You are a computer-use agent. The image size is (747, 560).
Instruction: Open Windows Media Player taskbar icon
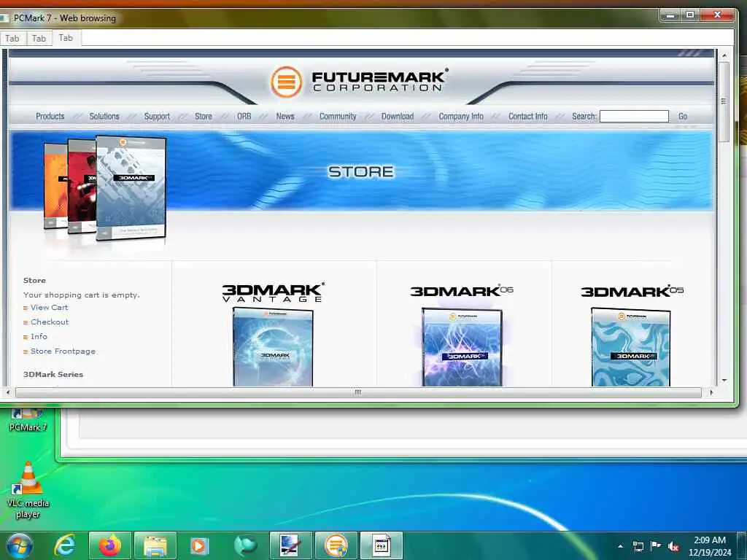click(x=199, y=545)
